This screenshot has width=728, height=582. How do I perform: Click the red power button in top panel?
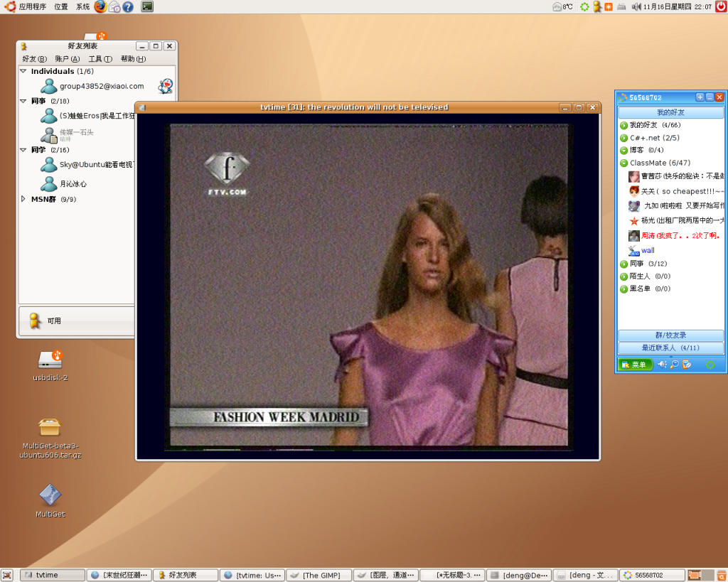click(x=721, y=6)
